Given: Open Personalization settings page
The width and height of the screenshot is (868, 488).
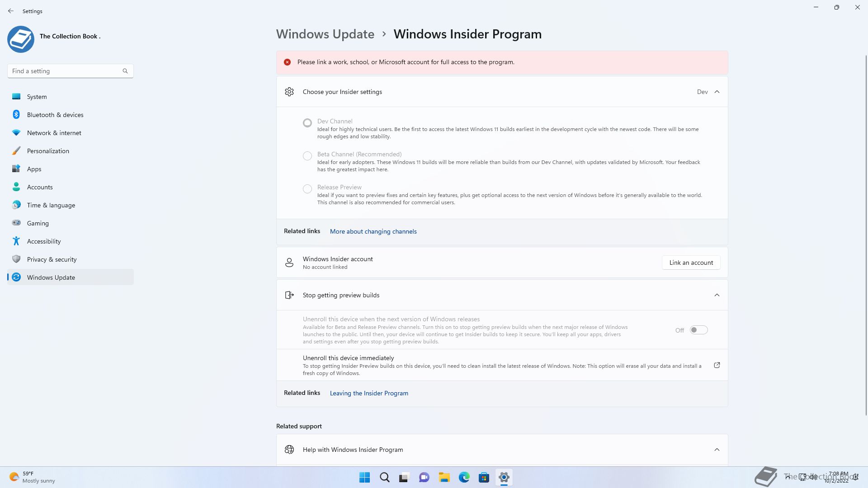Looking at the screenshot, I should tap(71, 151).
